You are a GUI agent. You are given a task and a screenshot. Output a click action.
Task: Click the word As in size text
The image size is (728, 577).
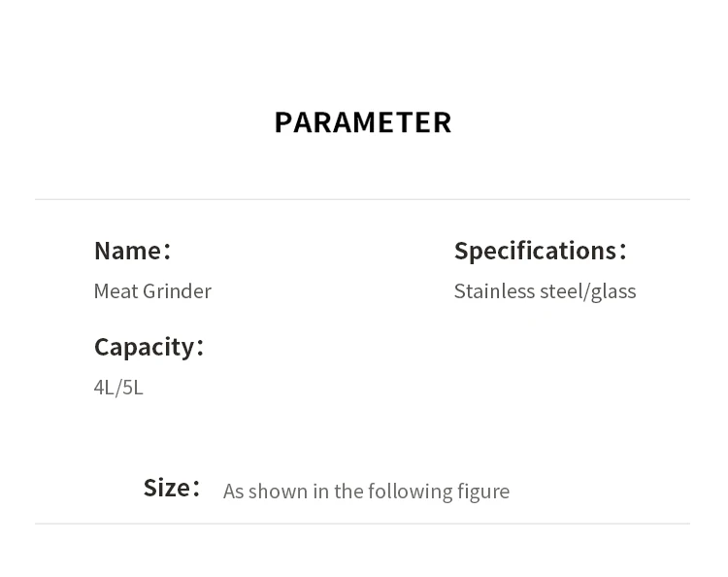point(233,492)
